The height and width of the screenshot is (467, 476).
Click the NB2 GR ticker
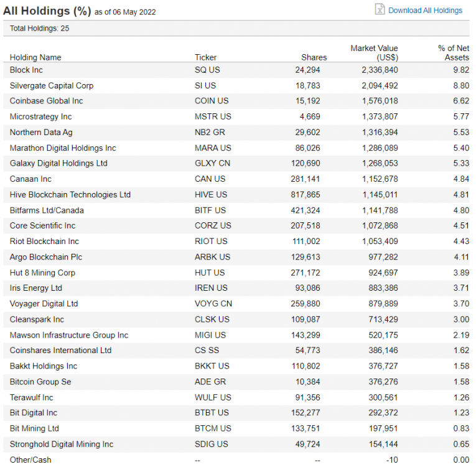tap(210, 133)
